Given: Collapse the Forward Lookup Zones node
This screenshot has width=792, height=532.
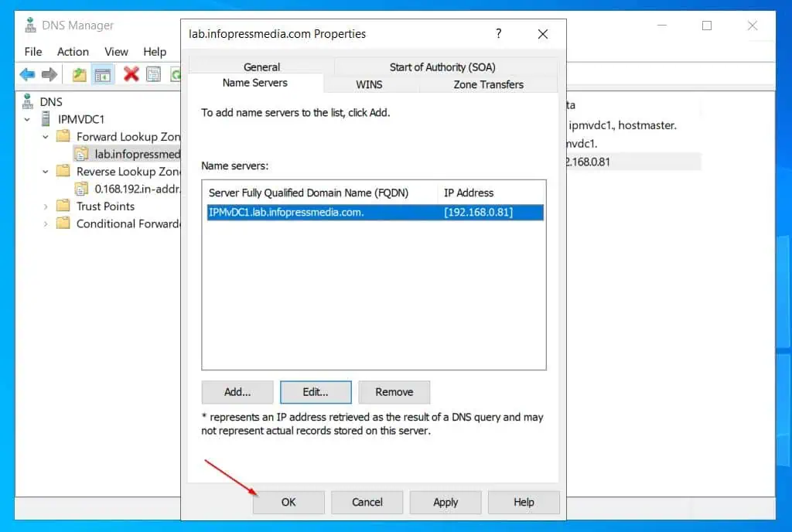Looking at the screenshot, I should coord(46,137).
